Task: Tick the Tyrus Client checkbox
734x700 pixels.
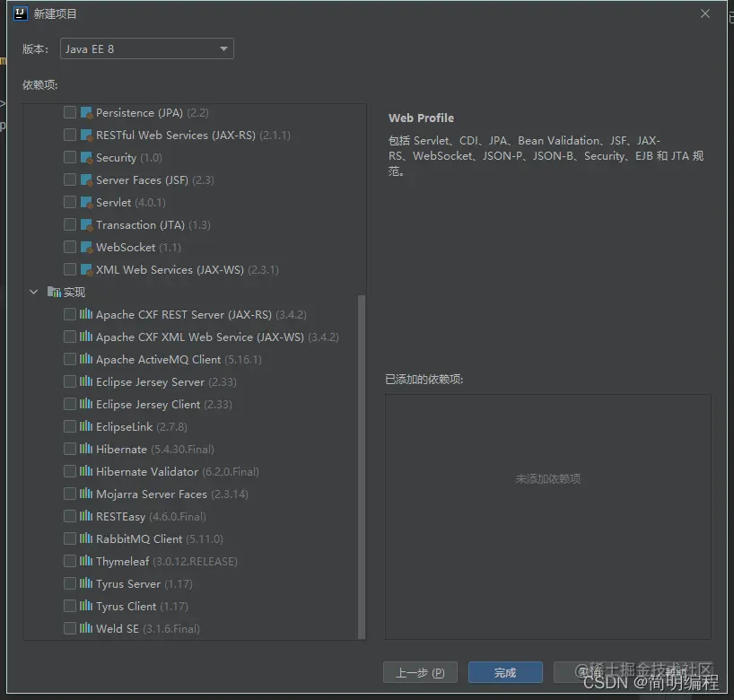Action: [70, 606]
